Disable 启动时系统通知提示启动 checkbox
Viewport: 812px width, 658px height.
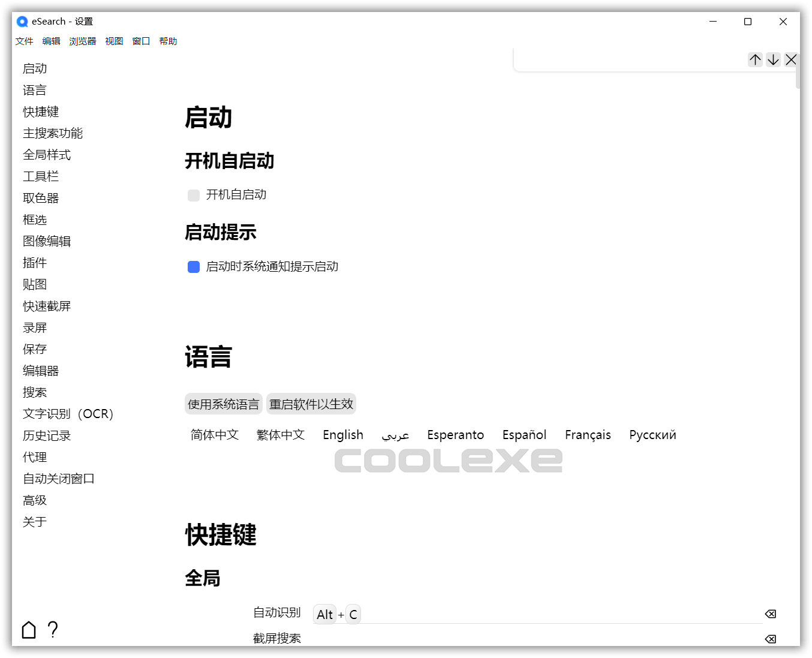(193, 266)
